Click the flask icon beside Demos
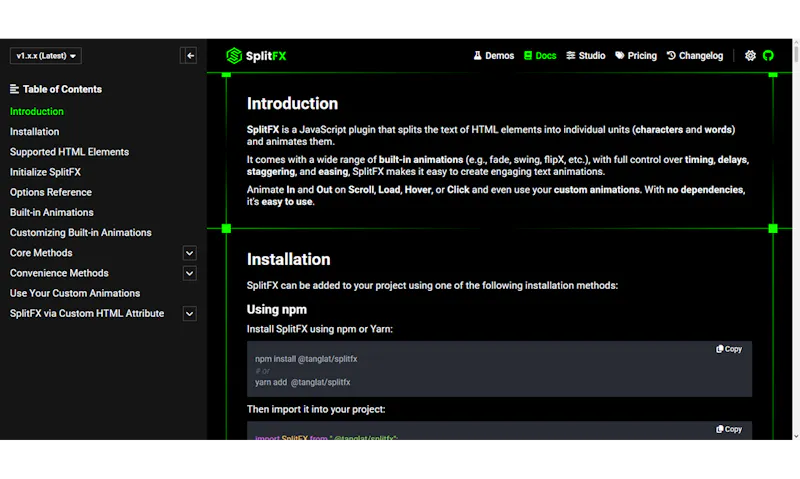The width and height of the screenshot is (800, 479). click(477, 56)
